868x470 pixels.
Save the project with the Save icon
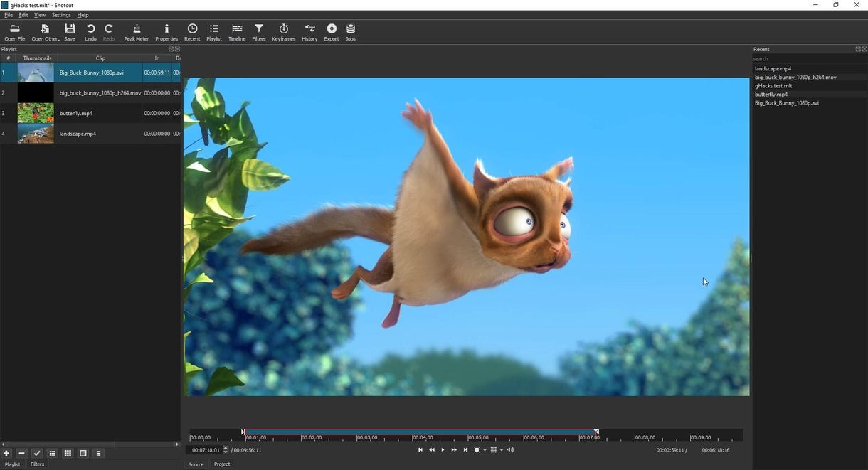click(x=70, y=32)
